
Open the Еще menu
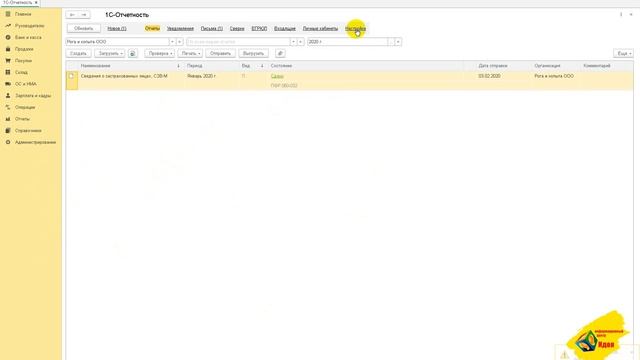point(623,53)
